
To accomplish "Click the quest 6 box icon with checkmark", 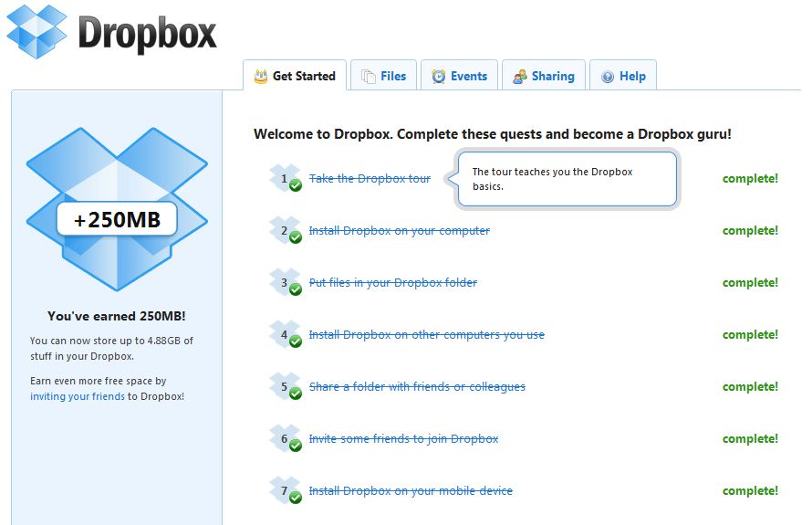I will [286, 439].
